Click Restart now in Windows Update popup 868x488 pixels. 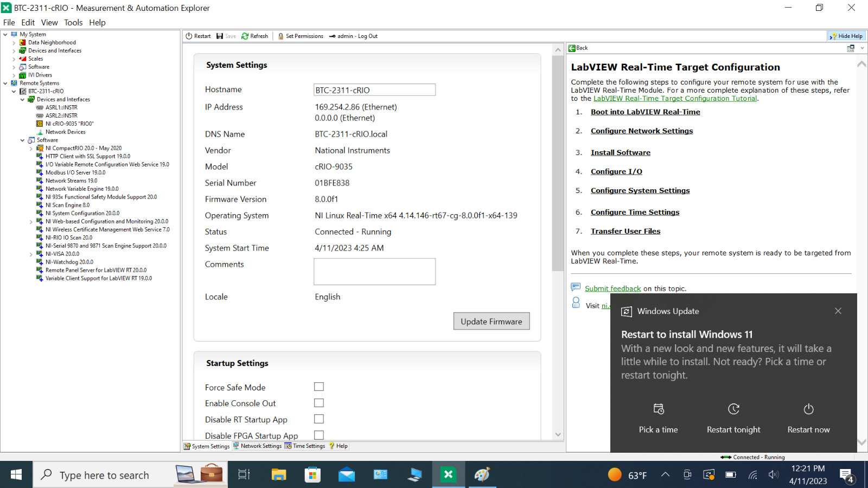point(808,419)
